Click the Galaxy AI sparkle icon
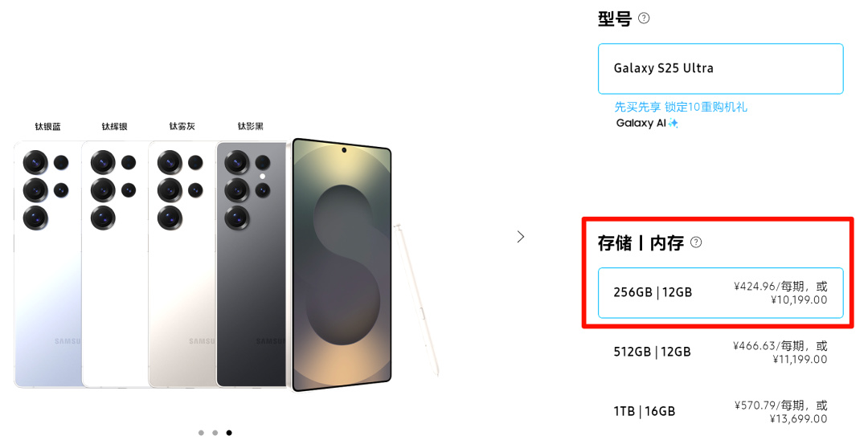Screen dimensions: 868x444 (674, 123)
